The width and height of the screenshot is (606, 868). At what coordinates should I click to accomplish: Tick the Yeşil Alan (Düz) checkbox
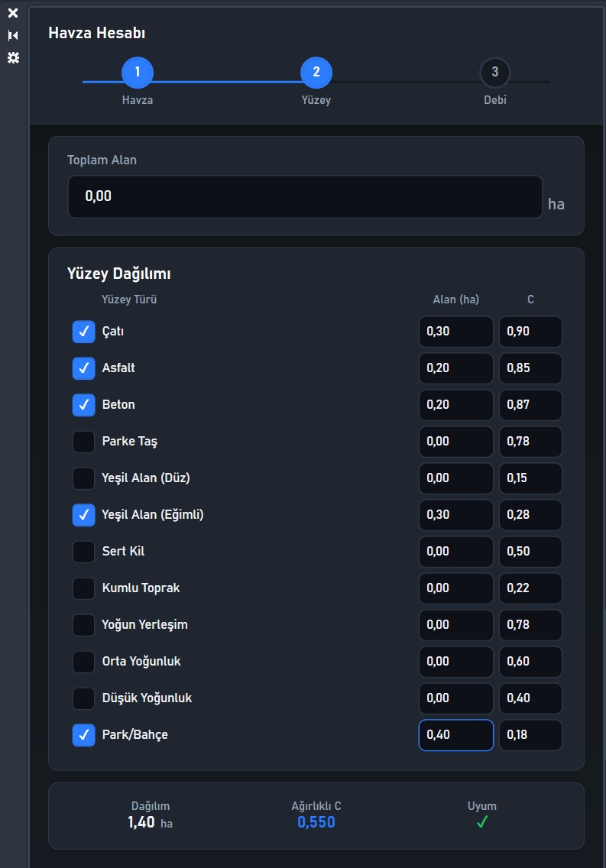coord(83,478)
